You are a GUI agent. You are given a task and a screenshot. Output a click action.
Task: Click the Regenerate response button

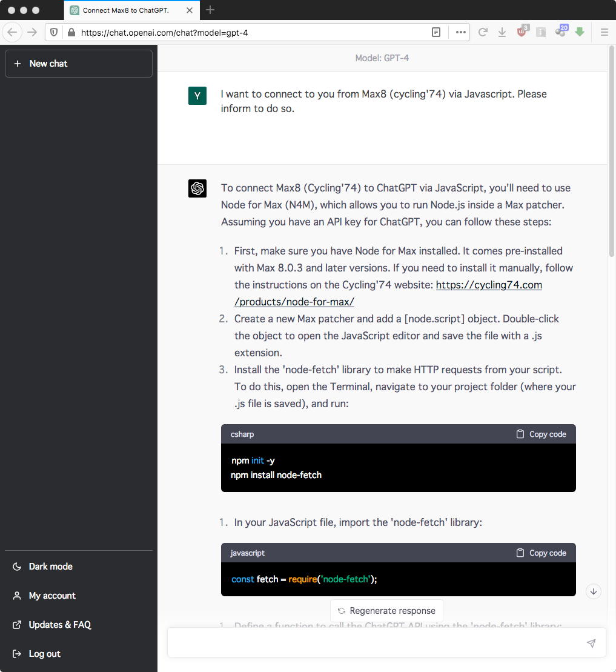click(386, 610)
